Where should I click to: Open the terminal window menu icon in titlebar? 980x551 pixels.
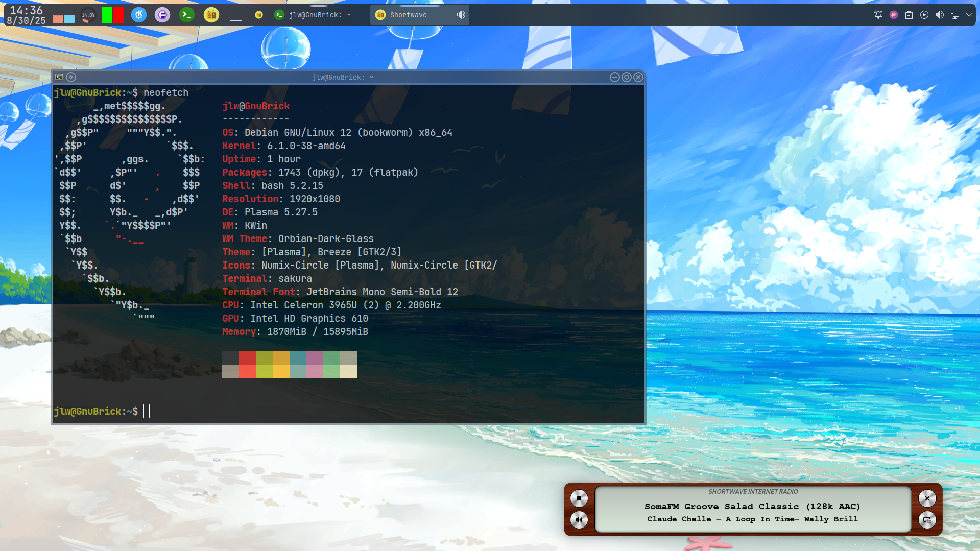coord(59,77)
